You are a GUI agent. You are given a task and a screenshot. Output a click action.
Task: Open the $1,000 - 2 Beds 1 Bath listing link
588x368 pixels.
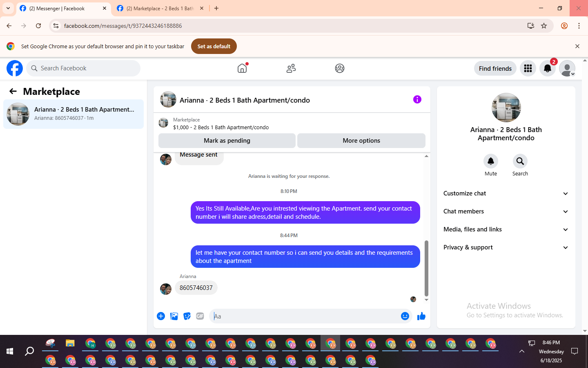point(221,127)
